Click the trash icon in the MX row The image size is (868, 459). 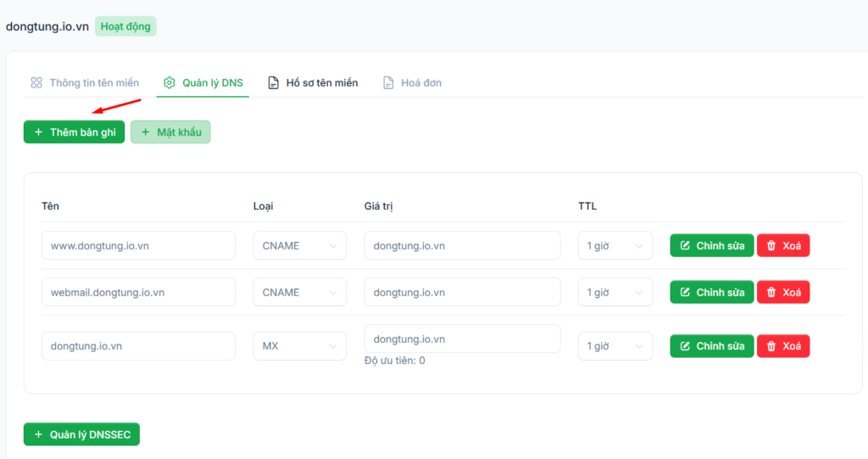tap(771, 345)
